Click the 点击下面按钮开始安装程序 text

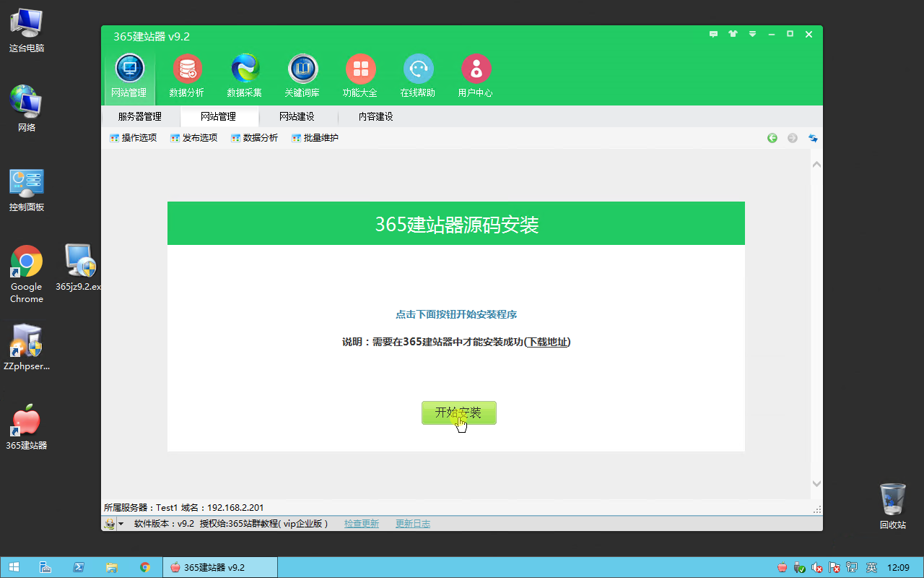(x=456, y=314)
